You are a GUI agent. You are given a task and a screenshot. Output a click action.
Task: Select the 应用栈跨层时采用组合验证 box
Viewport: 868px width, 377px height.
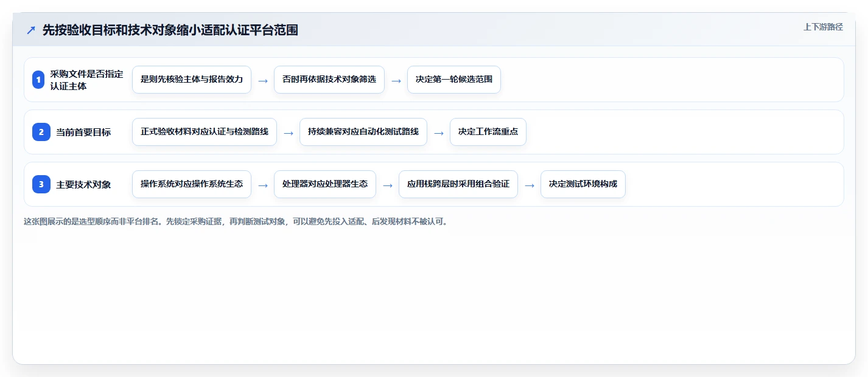tap(458, 184)
